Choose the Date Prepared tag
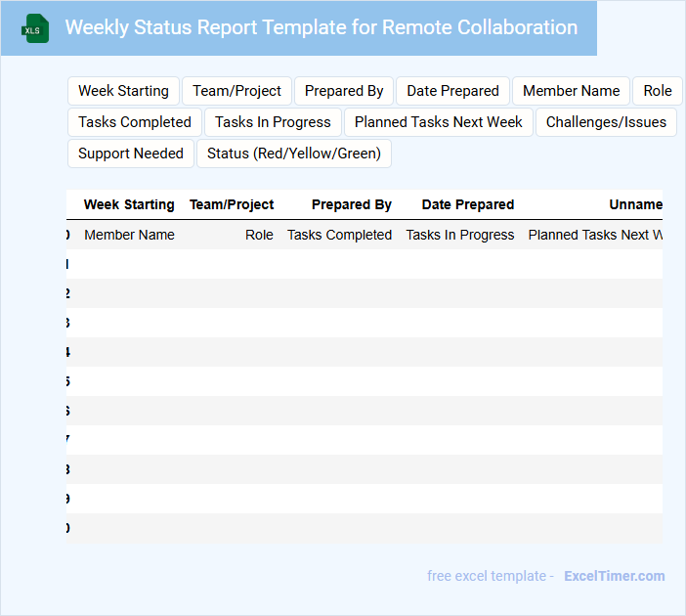686x616 pixels. click(x=452, y=91)
